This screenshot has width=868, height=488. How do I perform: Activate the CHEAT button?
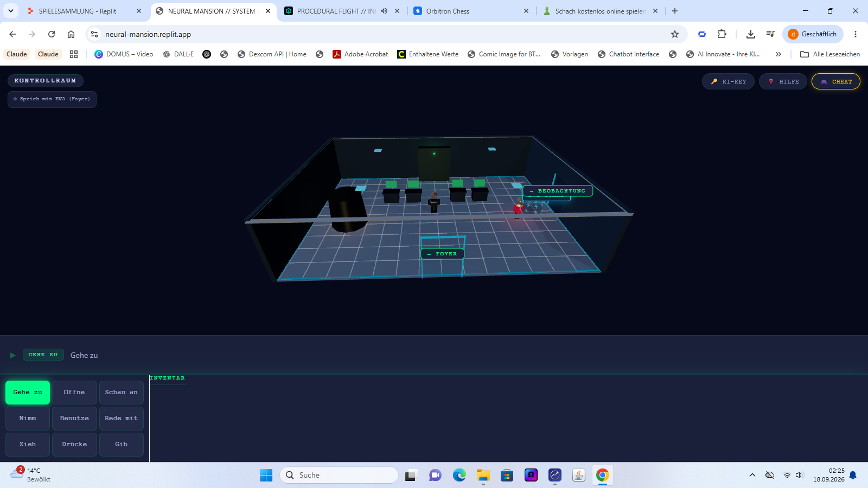click(x=836, y=81)
